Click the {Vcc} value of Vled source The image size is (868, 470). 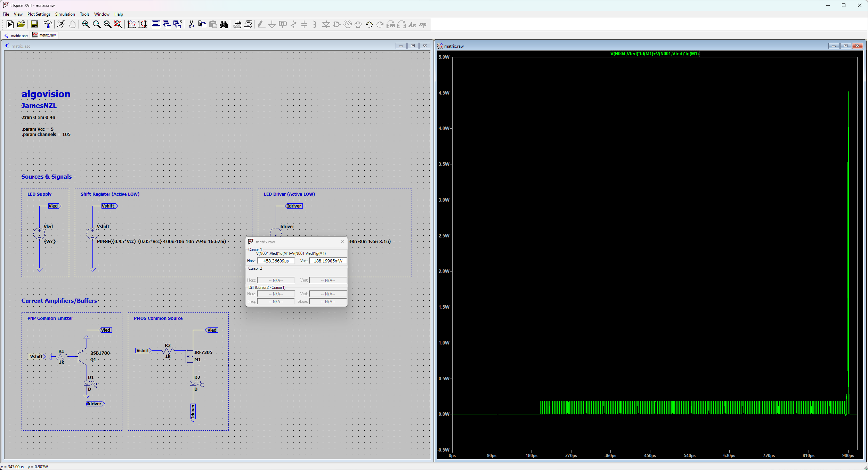50,241
